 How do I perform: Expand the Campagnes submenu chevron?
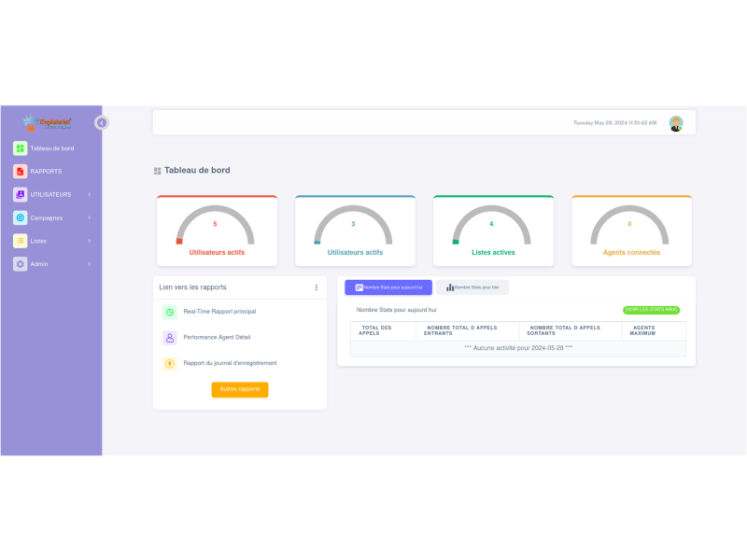click(89, 217)
